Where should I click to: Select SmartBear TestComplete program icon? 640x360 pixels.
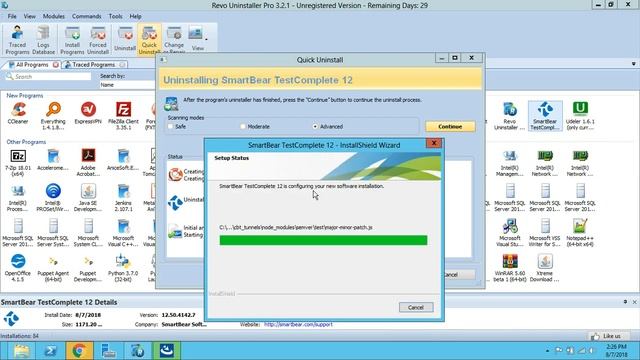pyautogui.click(x=545, y=116)
